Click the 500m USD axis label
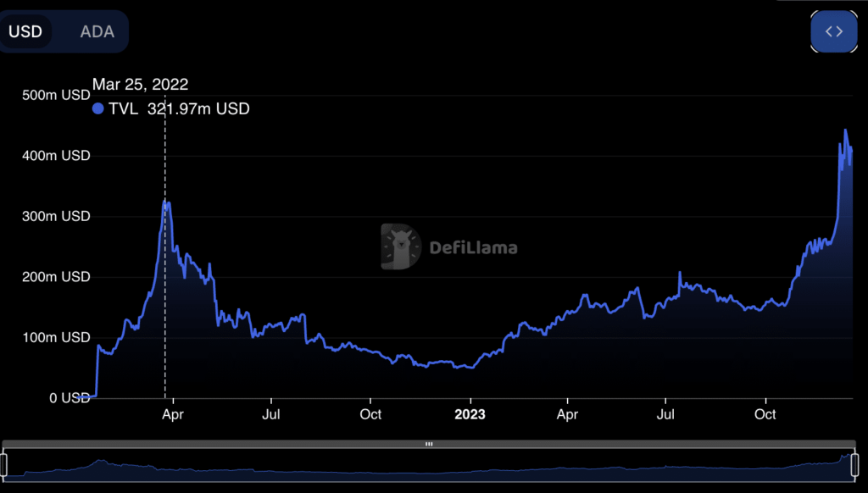This screenshot has width=868, height=493. click(x=56, y=95)
